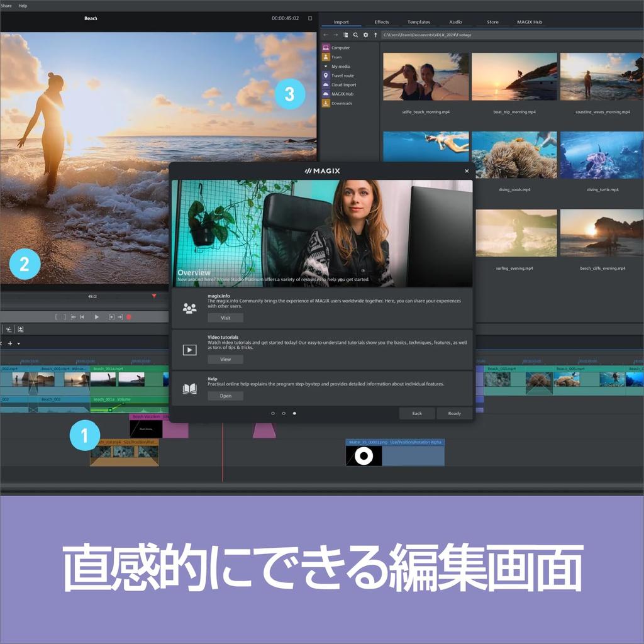Start playback with the Play button
The height and width of the screenshot is (644, 644).
[x=97, y=317]
